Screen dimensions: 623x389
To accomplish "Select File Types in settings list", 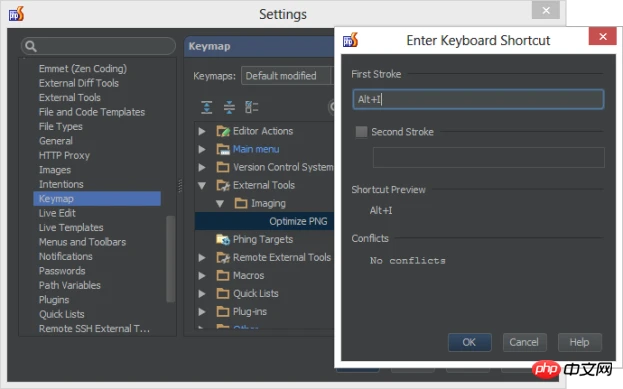I will [60, 126].
